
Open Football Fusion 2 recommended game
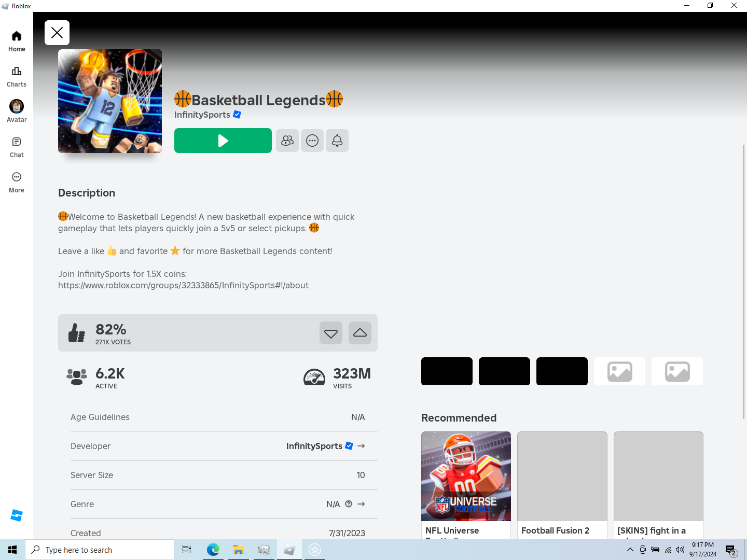[562, 485]
